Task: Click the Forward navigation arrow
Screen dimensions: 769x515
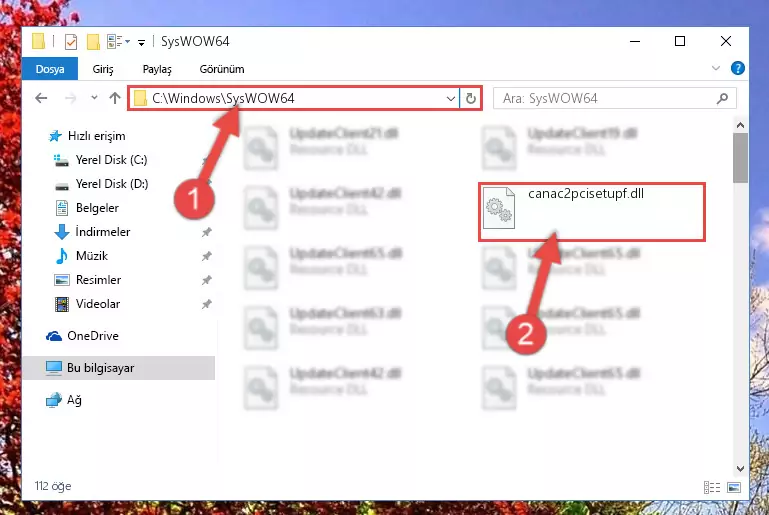Action: [71, 98]
